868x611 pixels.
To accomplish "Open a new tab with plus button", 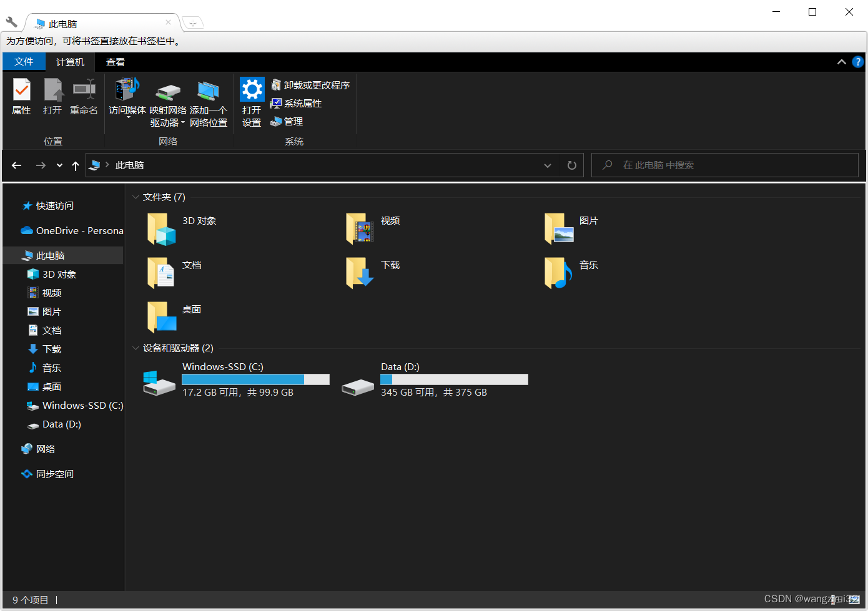I will [x=193, y=24].
